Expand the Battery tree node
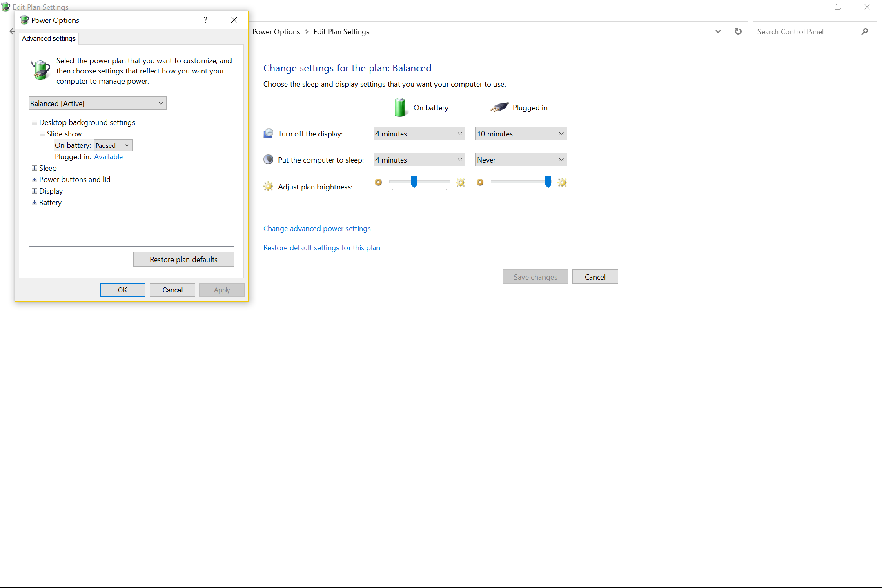Image resolution: width=882 pixels, height=588 pixels. [x=35, y=203]
